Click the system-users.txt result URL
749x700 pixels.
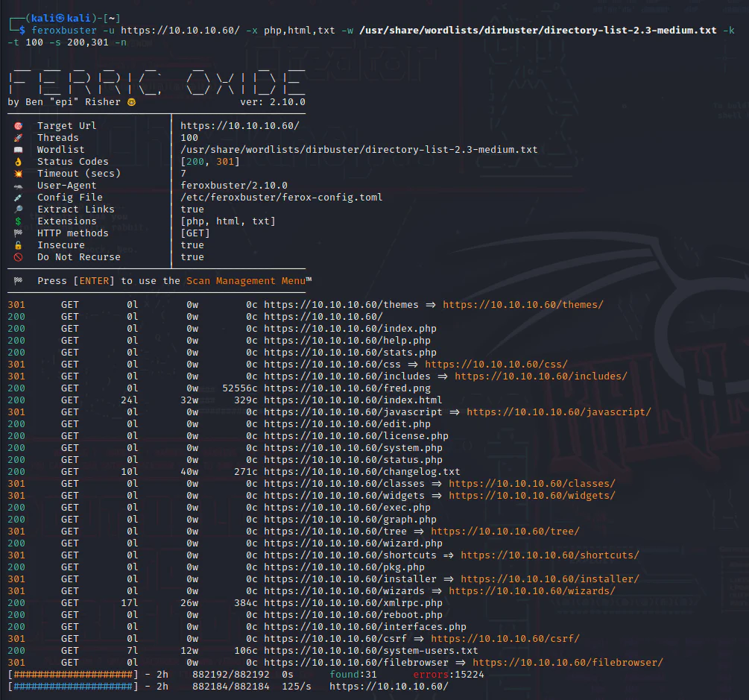point(370,650)
